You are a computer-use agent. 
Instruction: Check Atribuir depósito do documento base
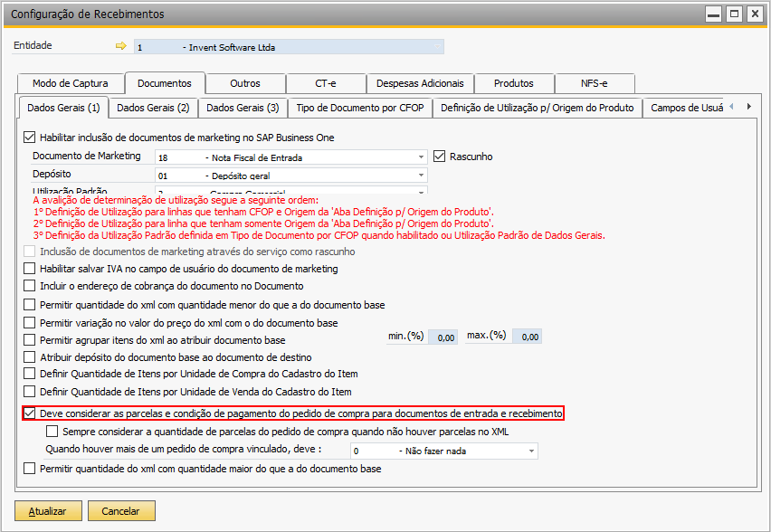(x=30, y=357)
